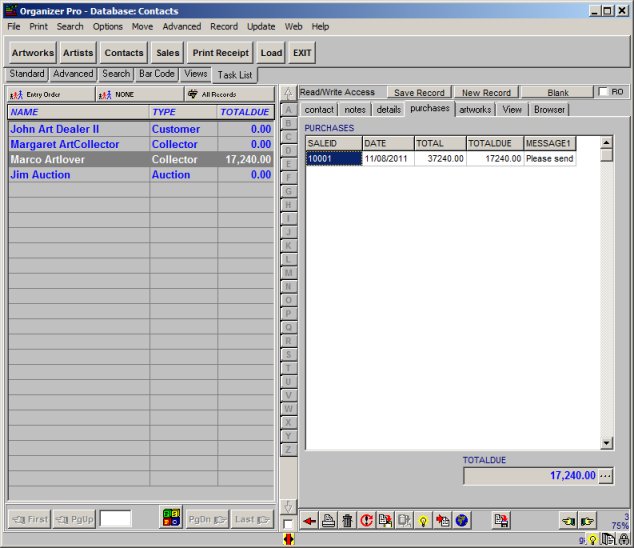Click the right-pointing hand icon beside the 75% readout
The image size is (634, 548).
588,521
